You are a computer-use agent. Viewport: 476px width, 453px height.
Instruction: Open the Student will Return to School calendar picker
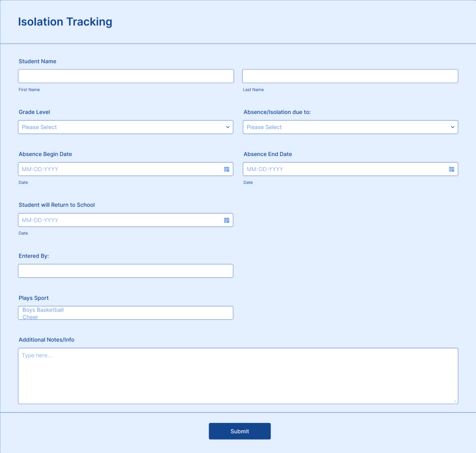tap(226, 220)
